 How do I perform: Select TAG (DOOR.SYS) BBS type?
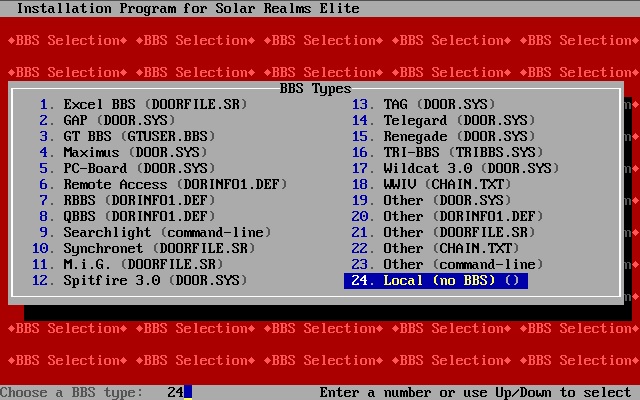pos(432,105)
